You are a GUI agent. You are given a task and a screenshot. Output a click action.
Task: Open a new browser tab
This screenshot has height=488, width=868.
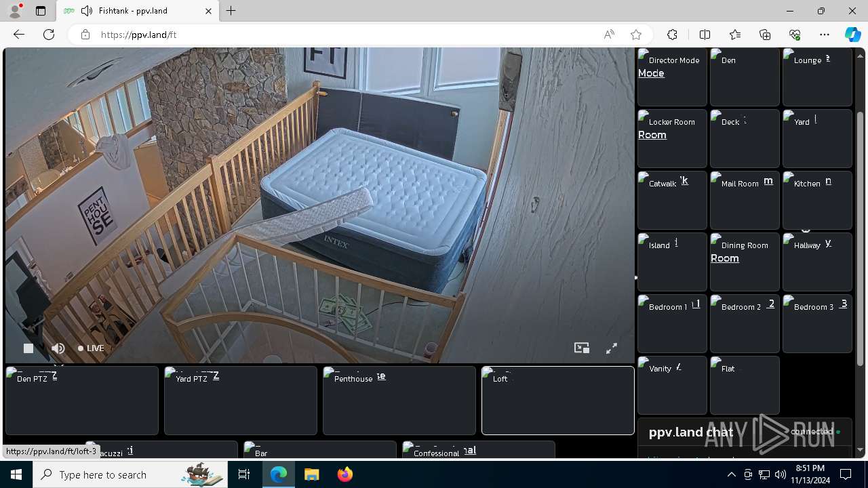pos(231,11)
